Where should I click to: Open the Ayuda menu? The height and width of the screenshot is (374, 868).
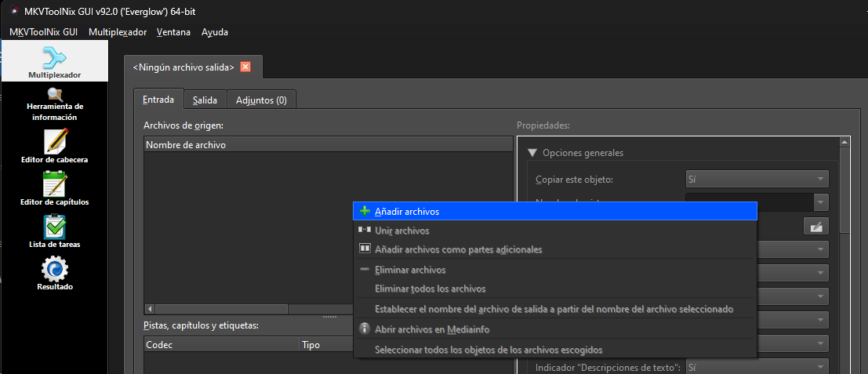[x=215, y=32]
